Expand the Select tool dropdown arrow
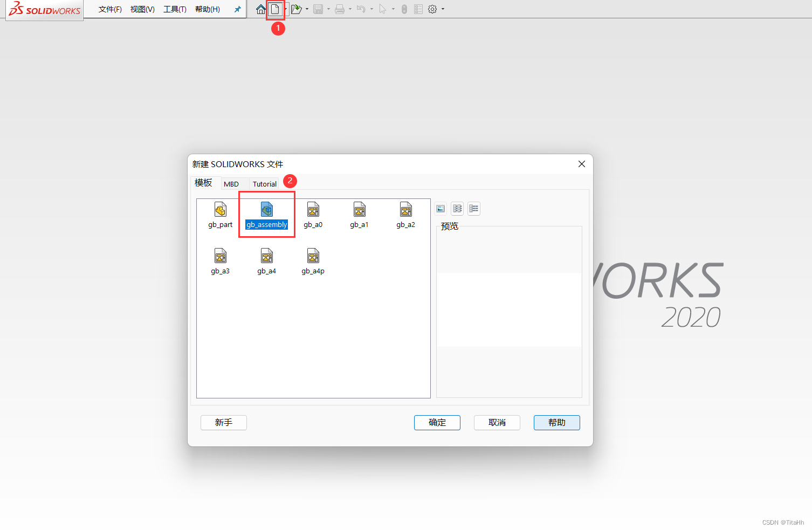Image resolution: width=812 pixels, height=530 pixels. 393,9
